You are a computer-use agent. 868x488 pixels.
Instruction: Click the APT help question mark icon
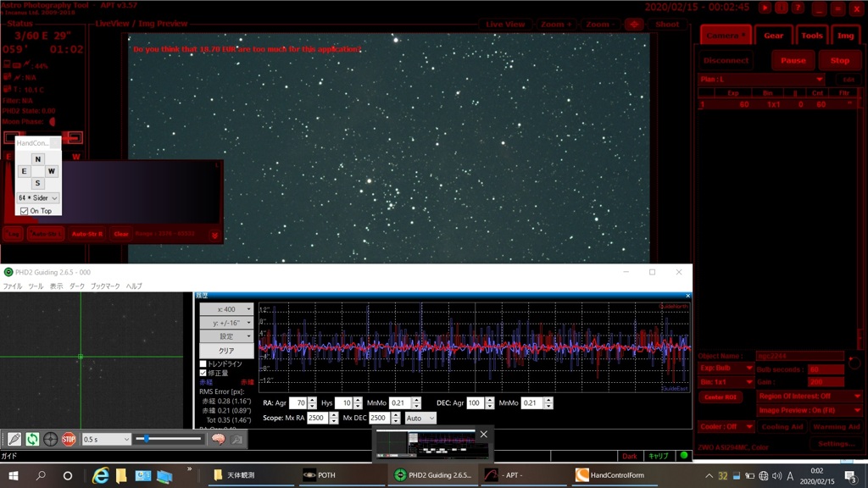798,8
